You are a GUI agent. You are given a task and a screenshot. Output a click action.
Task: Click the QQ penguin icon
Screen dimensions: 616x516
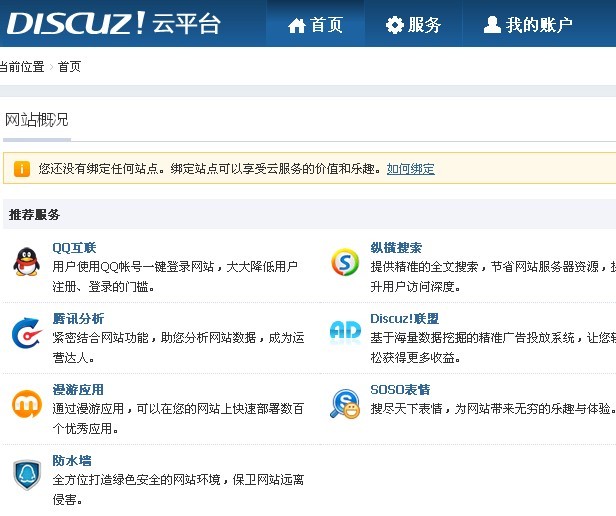26,262
